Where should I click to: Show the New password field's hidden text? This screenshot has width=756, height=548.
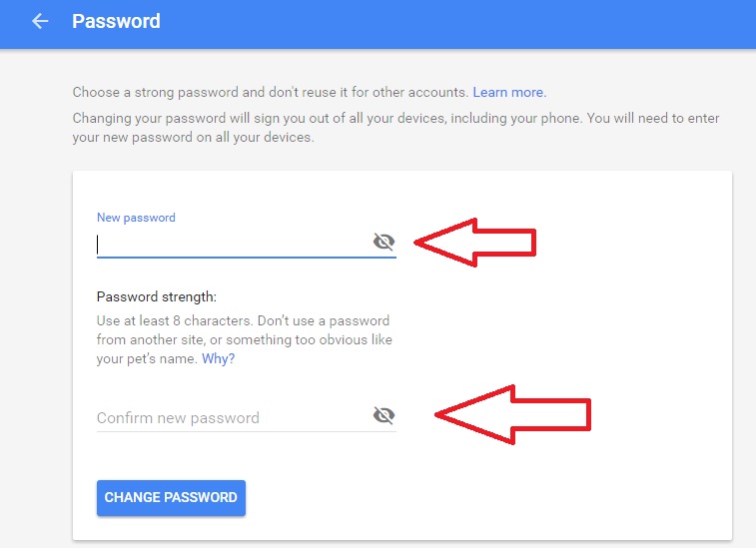pos(383,242)
